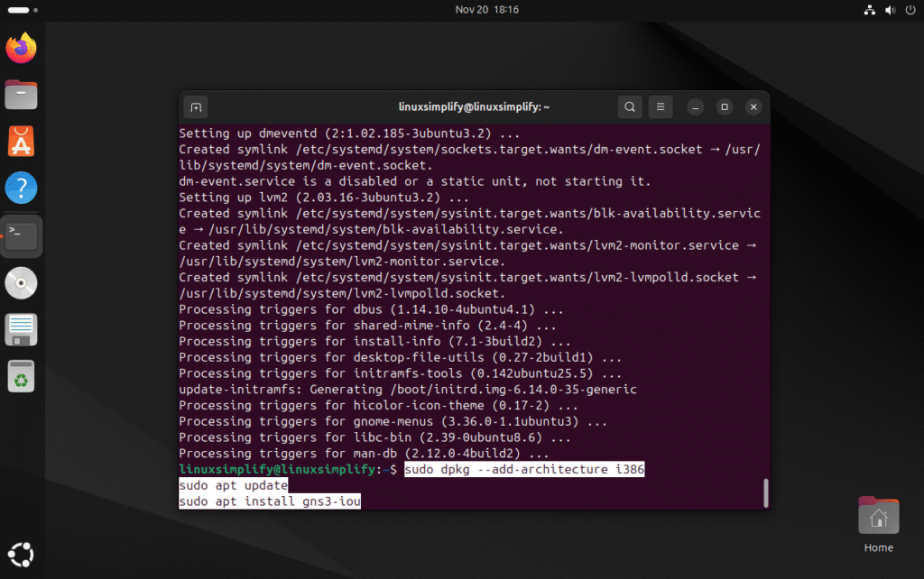Image resolution: width=924 pixels, height=579 pixels.
Task: Open the recycling-symbol app in the dock
Action: click(x=21, y=376)
